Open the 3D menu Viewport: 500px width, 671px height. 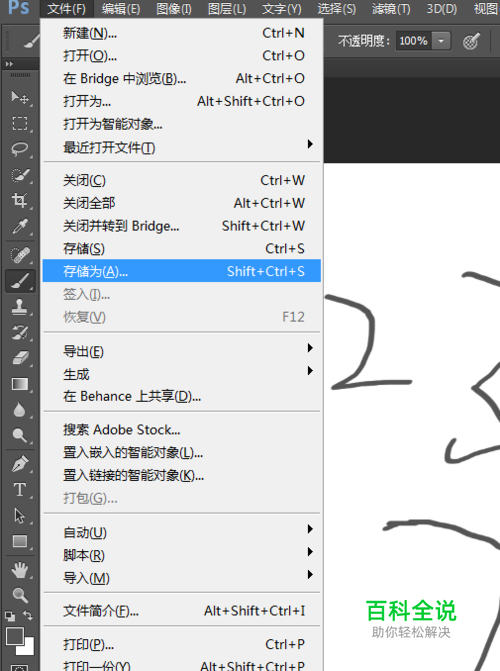(x=441, y=9)
